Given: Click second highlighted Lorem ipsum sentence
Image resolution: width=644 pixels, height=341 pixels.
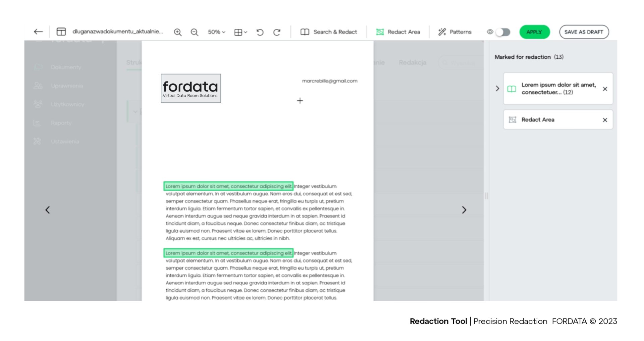Looking at the screenshot, I should pyautogui.click(x=228, y=253).
